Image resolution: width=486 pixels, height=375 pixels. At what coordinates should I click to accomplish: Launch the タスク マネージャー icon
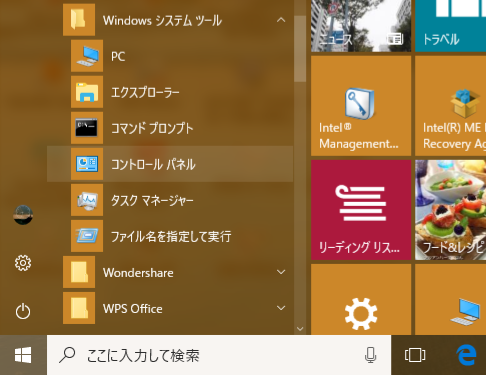(87, 200)
